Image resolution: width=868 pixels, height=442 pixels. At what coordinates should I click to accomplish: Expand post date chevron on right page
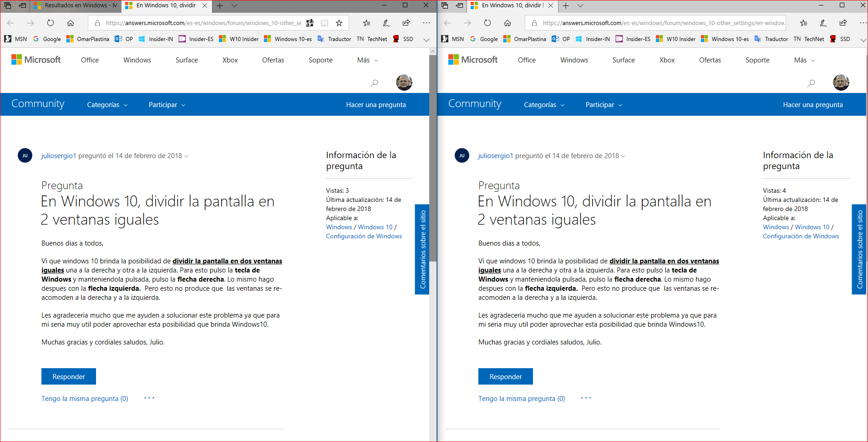pyautogui.click(x=623, y=156)
